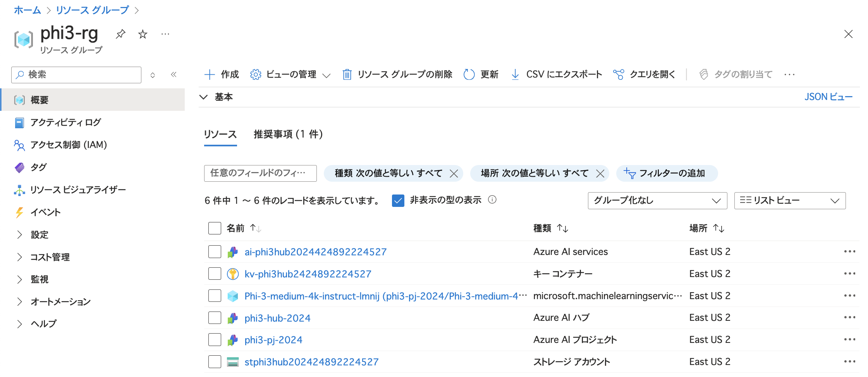Click タグの割り当て tag button
The width and height of the screenshot is (868, 377).
736,74
